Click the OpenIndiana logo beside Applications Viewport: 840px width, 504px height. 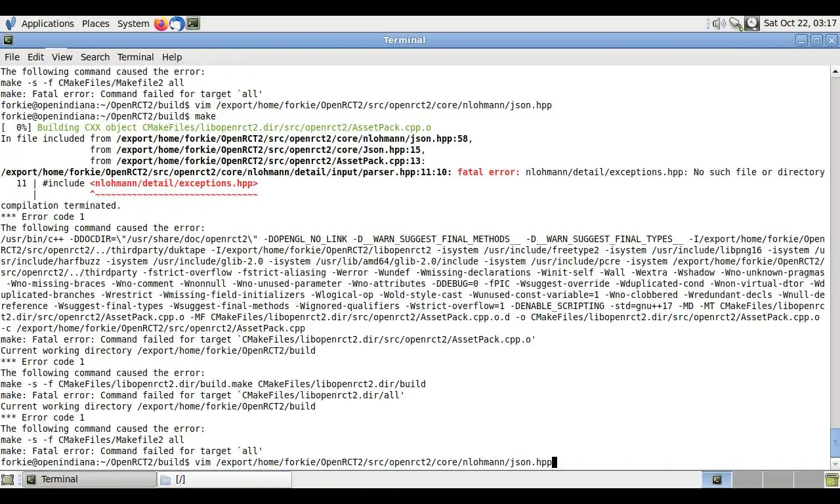[10, 24]
